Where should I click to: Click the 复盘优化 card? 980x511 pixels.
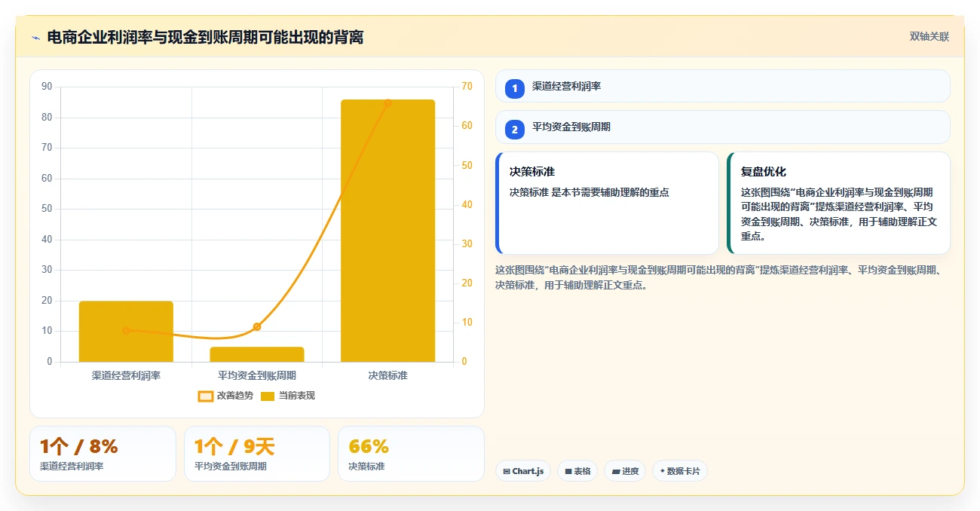click(x=838, y=203)
